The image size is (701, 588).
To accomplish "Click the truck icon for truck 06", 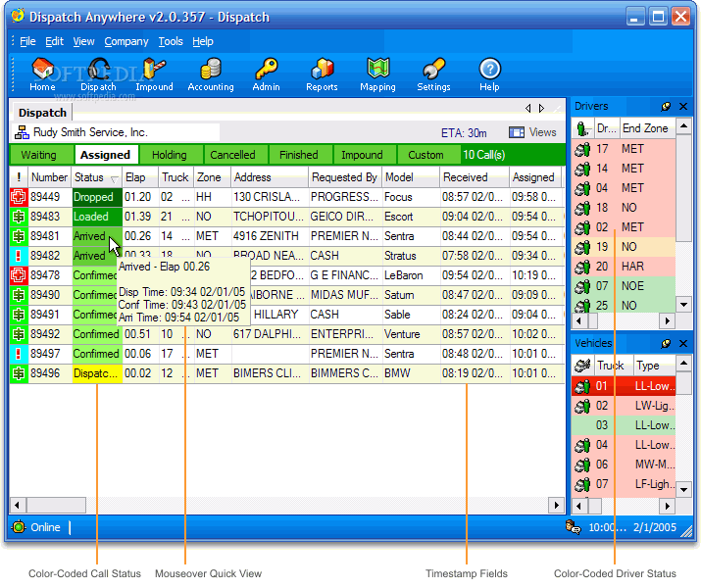I will pyautogui.click(x=582, y=465).
